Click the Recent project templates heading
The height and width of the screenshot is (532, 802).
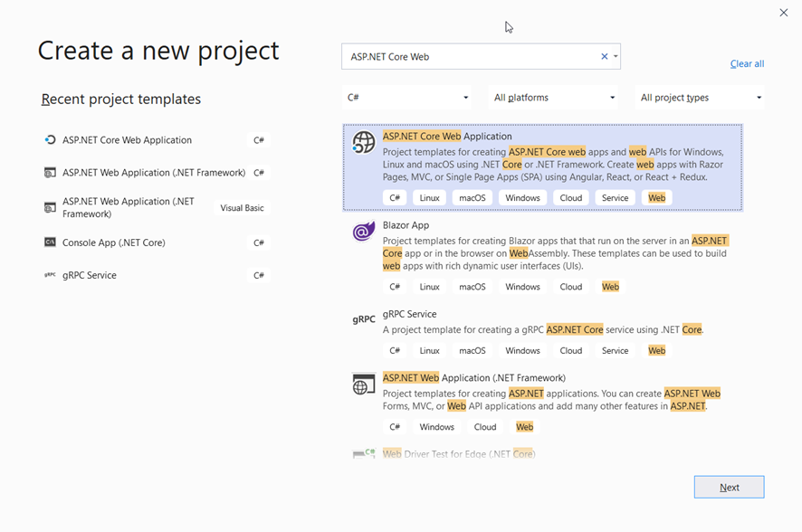pos(120,99)
